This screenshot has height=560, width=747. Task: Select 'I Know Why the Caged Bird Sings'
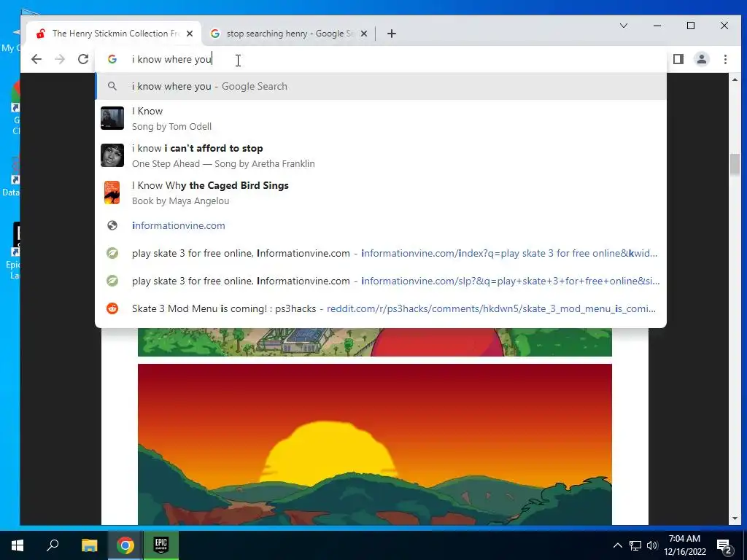[x=381, y=192]
